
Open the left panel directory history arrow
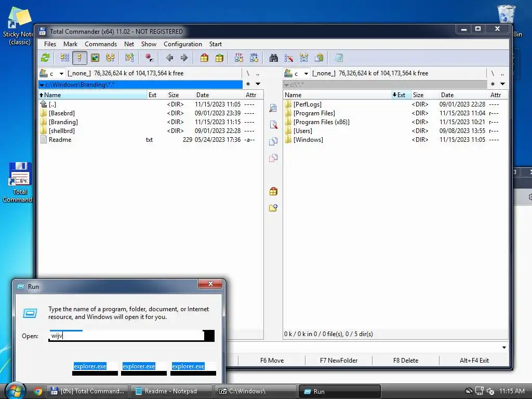[258, 84]
